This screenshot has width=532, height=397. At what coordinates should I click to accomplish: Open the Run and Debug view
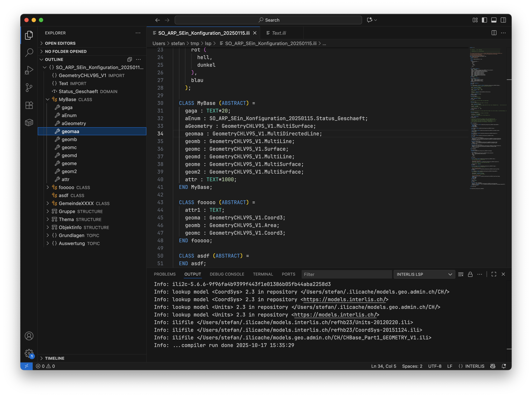click(x=29, y=70)
